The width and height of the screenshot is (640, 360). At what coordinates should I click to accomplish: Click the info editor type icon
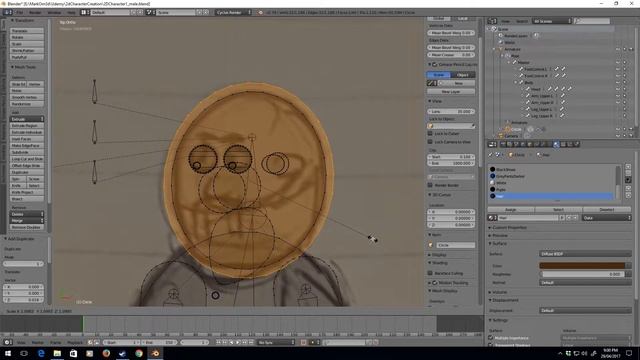click(8, 13)
